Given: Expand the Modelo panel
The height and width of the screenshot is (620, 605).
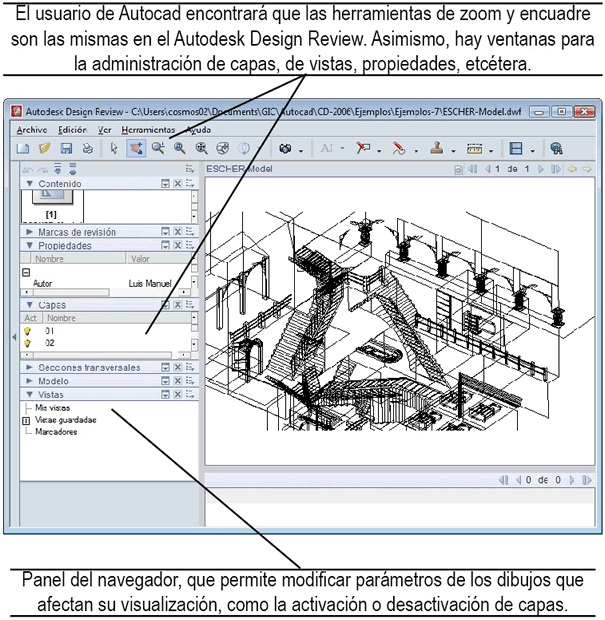Looking at the screenshot, I should (29, 381).
